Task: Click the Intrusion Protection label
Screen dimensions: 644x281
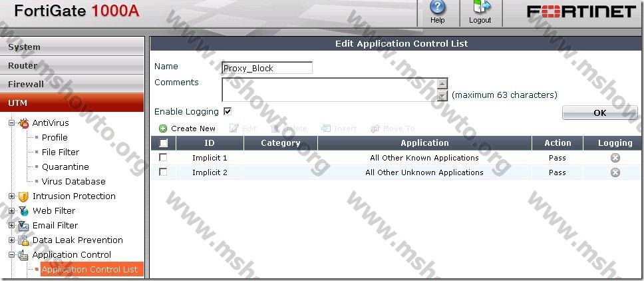Action: coord(74,196)
